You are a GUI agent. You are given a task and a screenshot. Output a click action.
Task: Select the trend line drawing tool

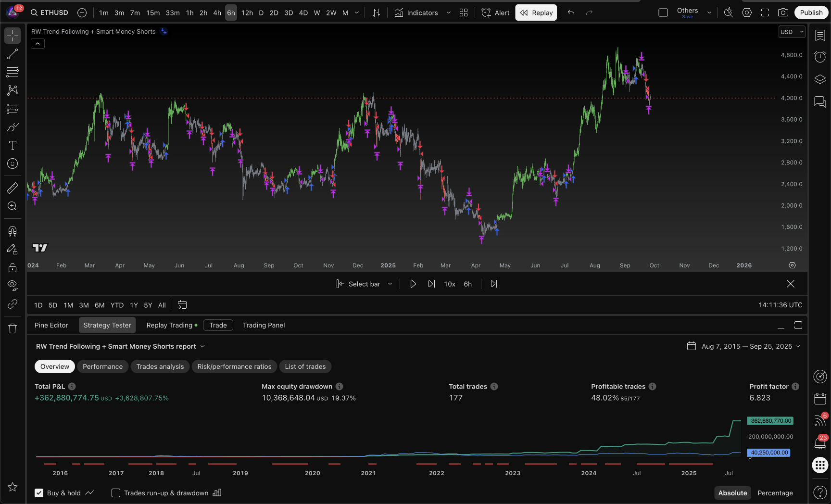13,54
